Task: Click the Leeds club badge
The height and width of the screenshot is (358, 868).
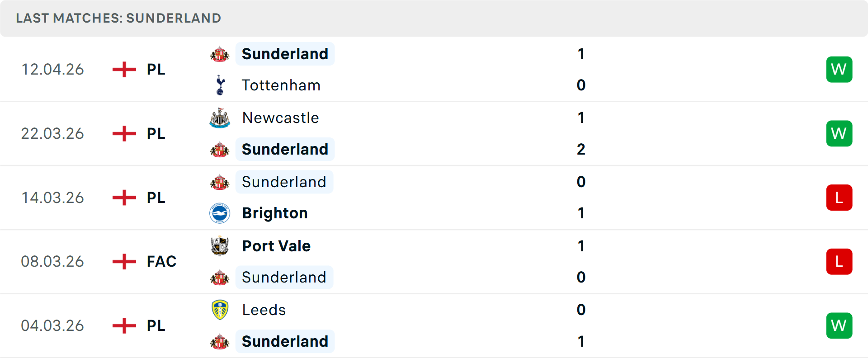Action: click(220, 310)
